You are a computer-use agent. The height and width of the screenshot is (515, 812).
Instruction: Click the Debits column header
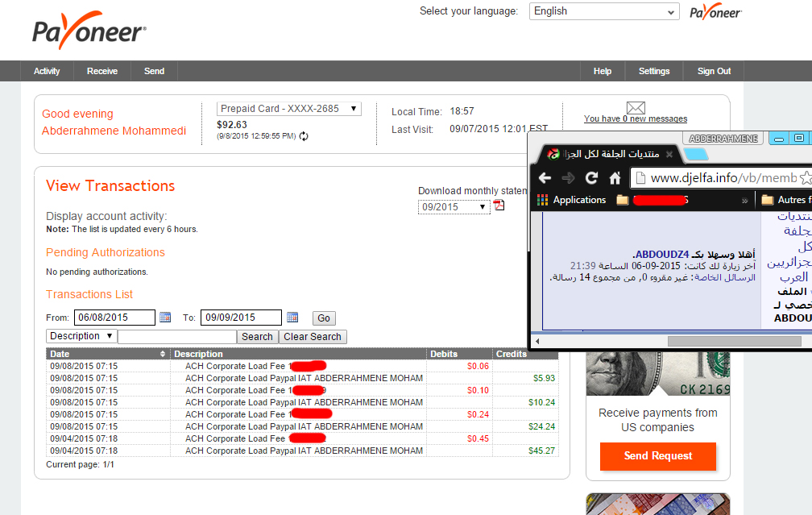click(x=459, y=354)
